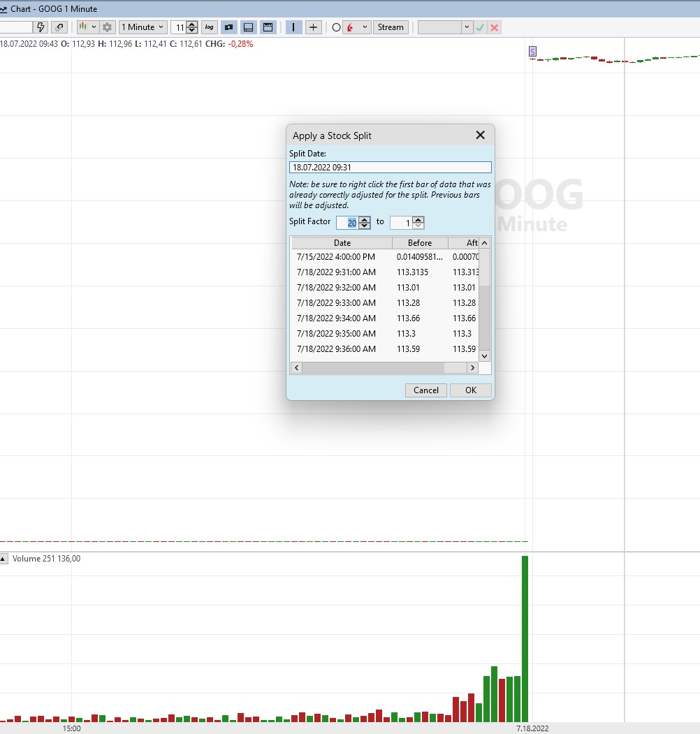Click the chain link icon in toolbar
Image resolution: width=700 pixels, height=734 pixels.
click(x=59, y=27)
